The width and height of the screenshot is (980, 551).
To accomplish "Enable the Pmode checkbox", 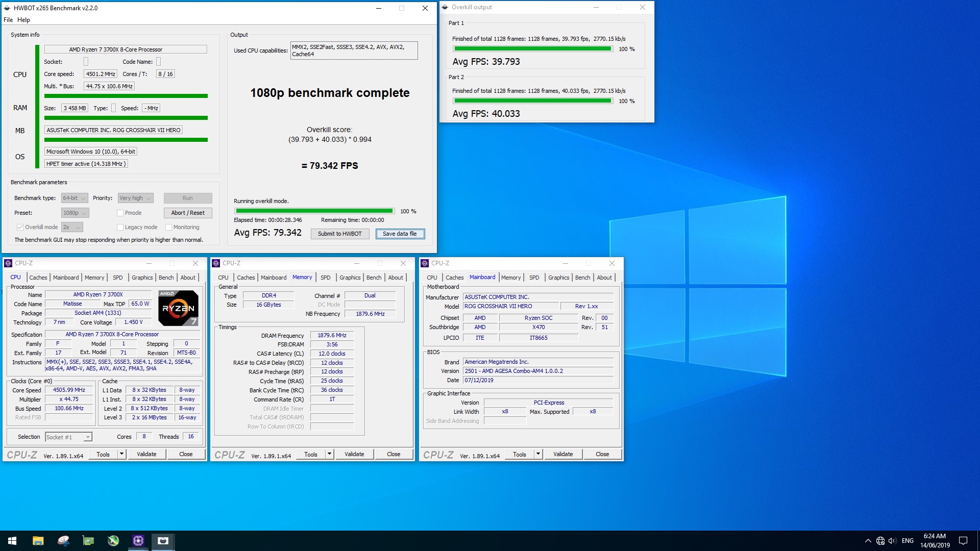I will point(120,213).
